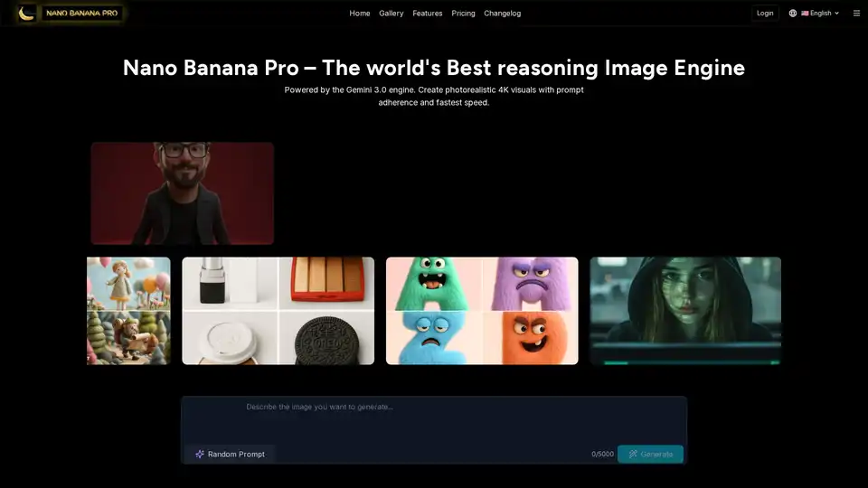Screen dimensions: 868x488
Task: Open the Home menu item
Action: pyautogui.click(x=360, y=14)
